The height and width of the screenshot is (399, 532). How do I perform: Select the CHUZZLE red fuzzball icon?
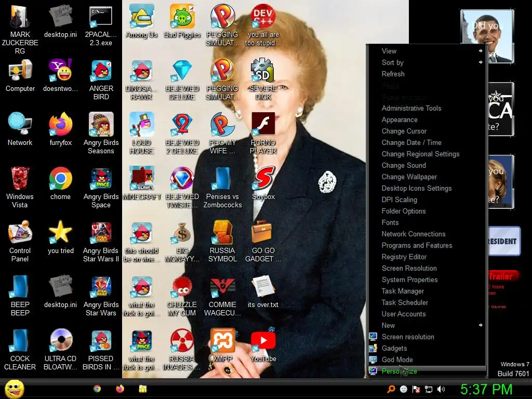[x=182, y=296]
